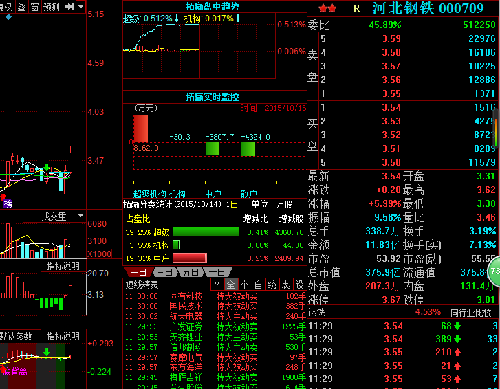500x389 pixels.
Task: Click the 河北钢铁 000709 stock title
Action: [428, 8]
